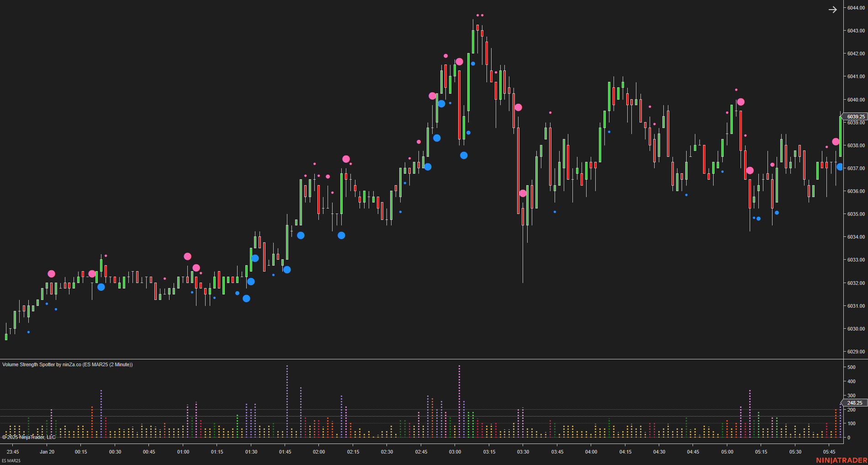Click the blue dot under the 03:30 low
The height and width of the screenshot is (465, 868).
pyautogui.click(x=555, y=212)
